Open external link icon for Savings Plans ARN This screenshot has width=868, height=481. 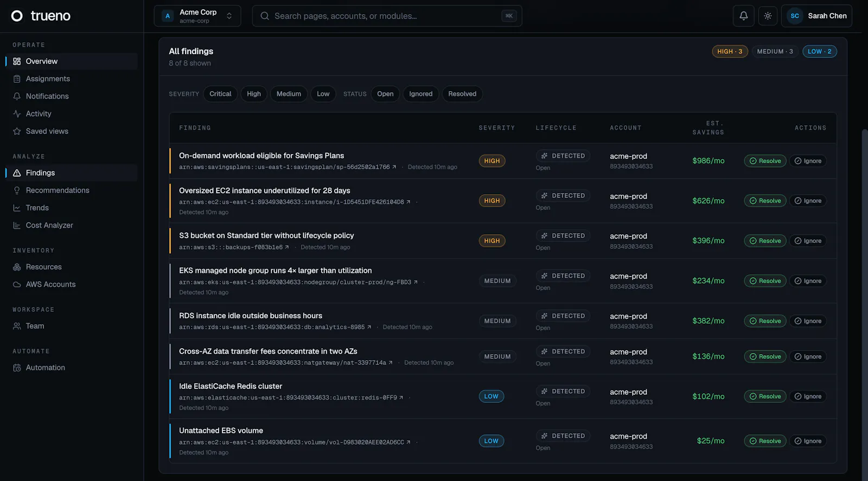[x=394, y=167]
